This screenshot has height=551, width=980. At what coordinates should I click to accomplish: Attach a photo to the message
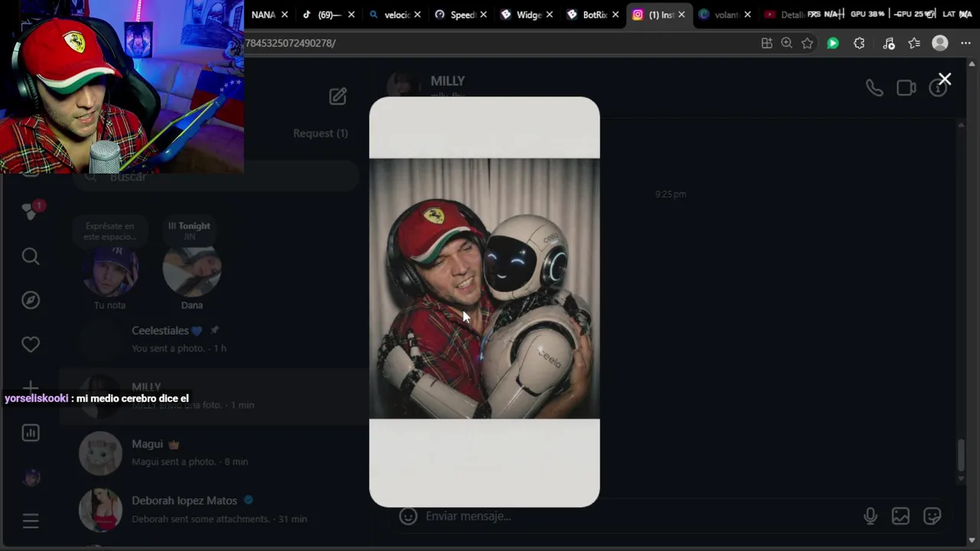[x=900, y=517]
